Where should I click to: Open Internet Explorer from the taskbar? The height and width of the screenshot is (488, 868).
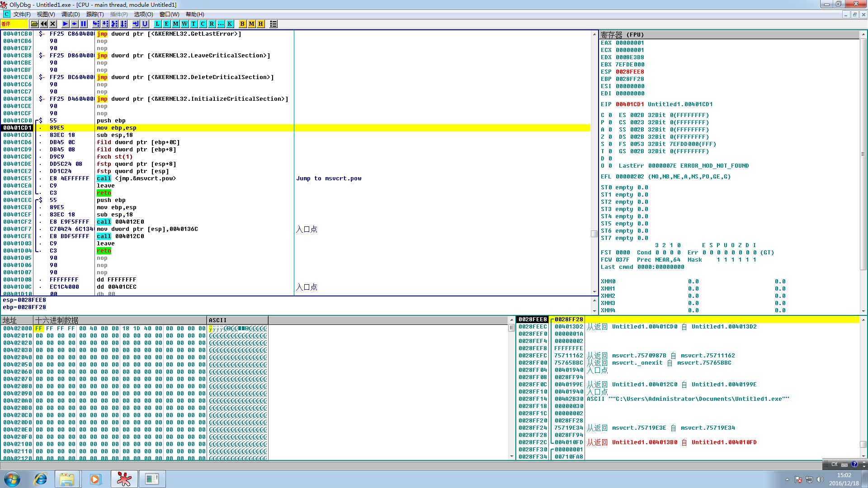click(x=41, y=479)
